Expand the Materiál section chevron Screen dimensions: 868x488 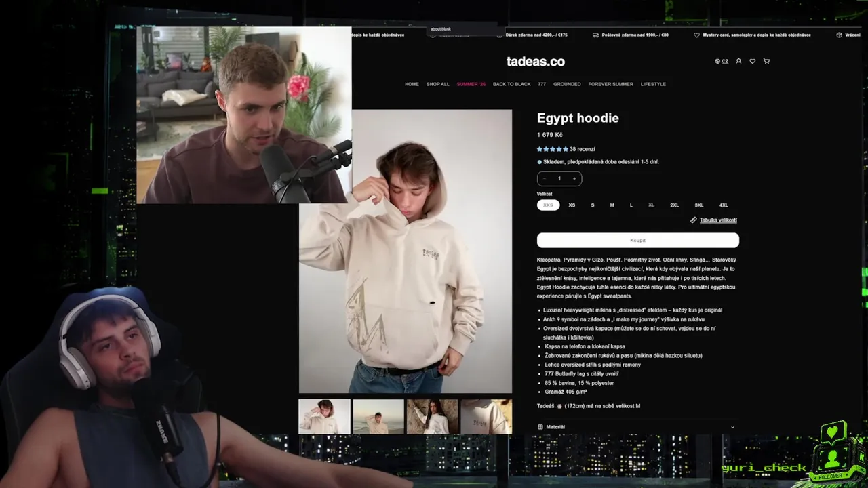(x=732, y=427)
